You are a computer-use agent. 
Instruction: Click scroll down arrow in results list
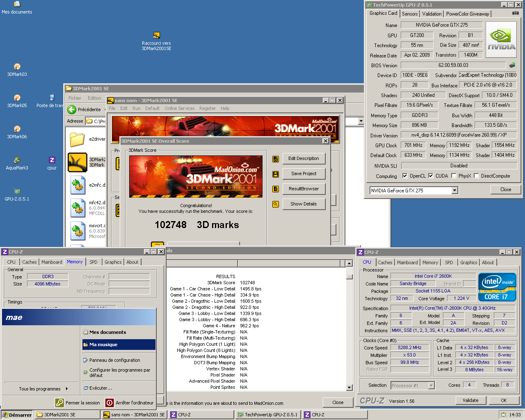[x=349, y=388]
